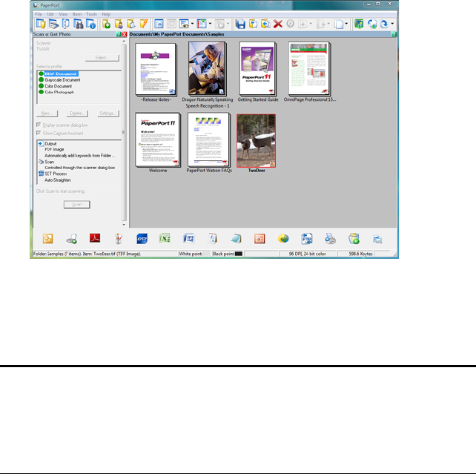This screenshot has height=474, width=476.
Task: Click the thumbnail view toolbar icon
Action: coord(159,24)
